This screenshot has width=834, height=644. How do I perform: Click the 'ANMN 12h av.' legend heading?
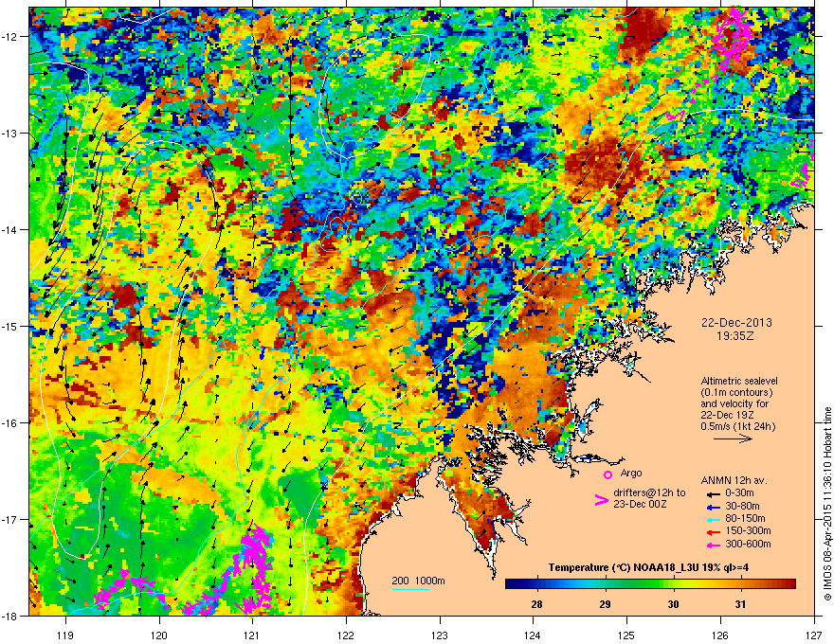pyautogui.click(x=734, y=481)
